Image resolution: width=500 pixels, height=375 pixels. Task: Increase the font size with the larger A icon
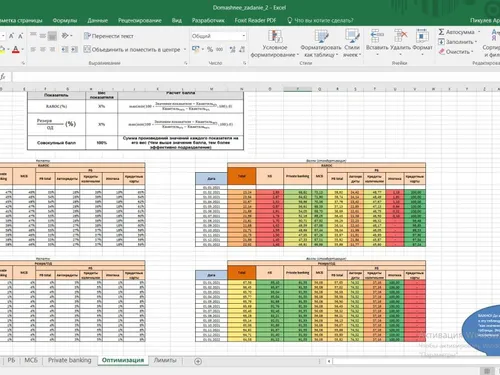11,36
